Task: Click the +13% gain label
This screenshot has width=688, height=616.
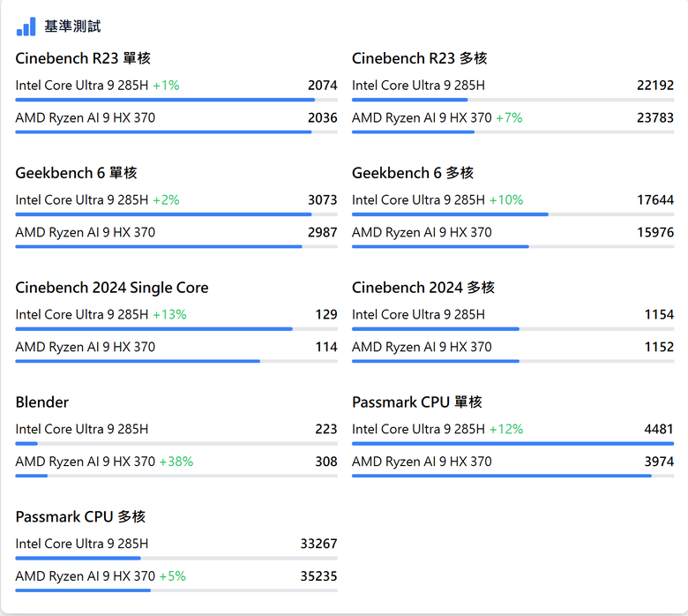Action: point(169,314)
